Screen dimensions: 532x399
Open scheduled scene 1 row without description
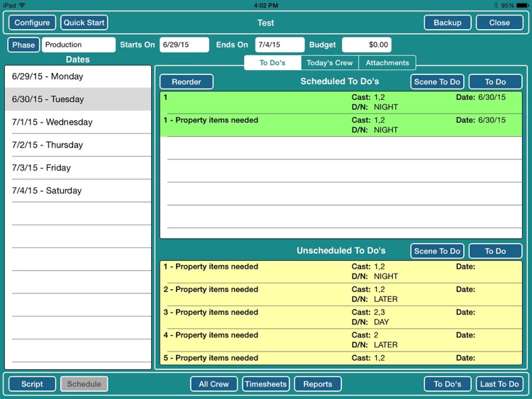point(341,102)
